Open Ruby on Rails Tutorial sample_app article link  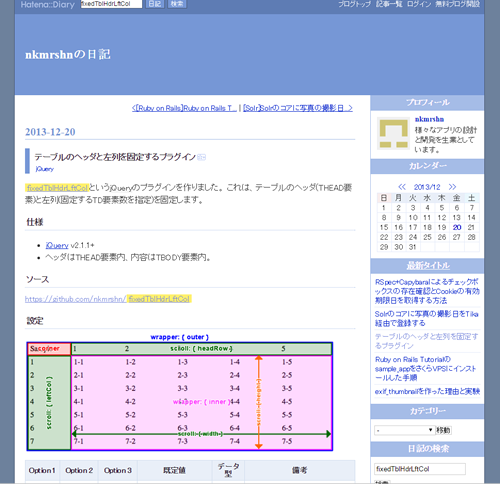click(x=426, y=368)
